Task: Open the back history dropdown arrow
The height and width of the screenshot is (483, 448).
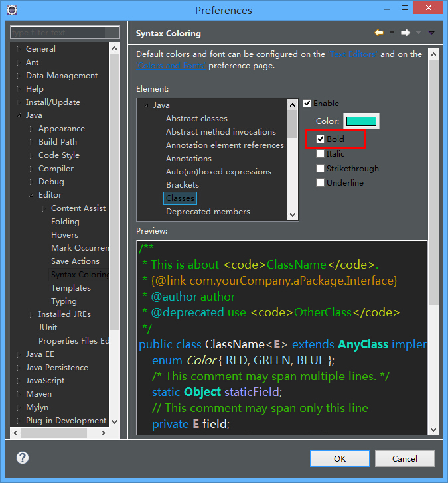Action: (x=392, y=33)
